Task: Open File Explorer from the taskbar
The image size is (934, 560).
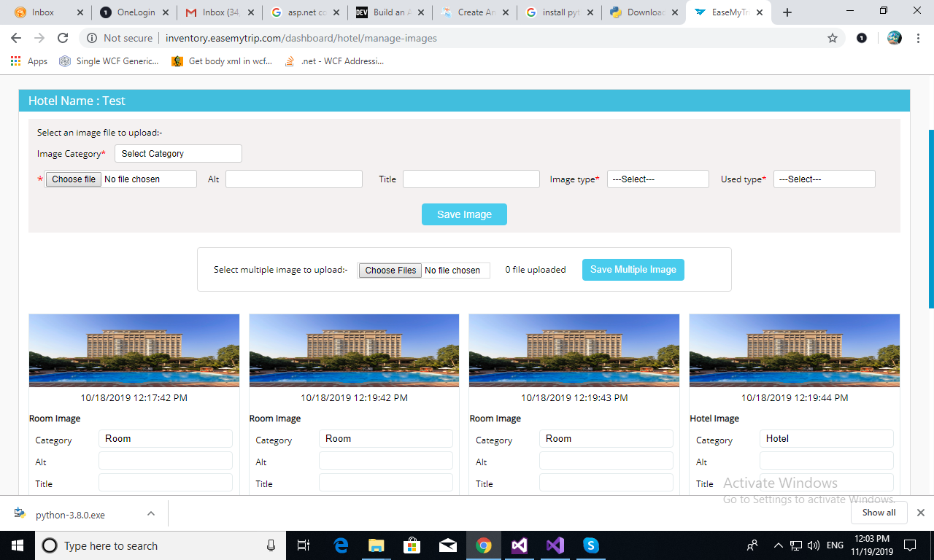Action: [x=376, y=545]
